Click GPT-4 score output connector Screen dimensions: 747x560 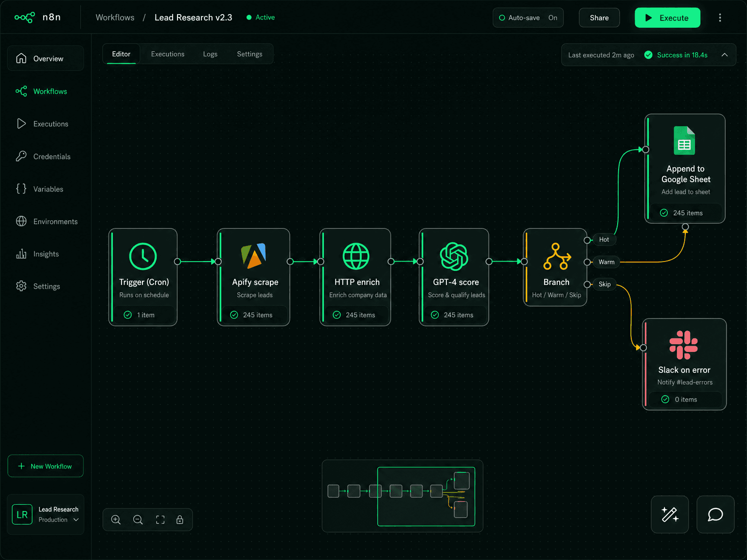pos(489,262)
